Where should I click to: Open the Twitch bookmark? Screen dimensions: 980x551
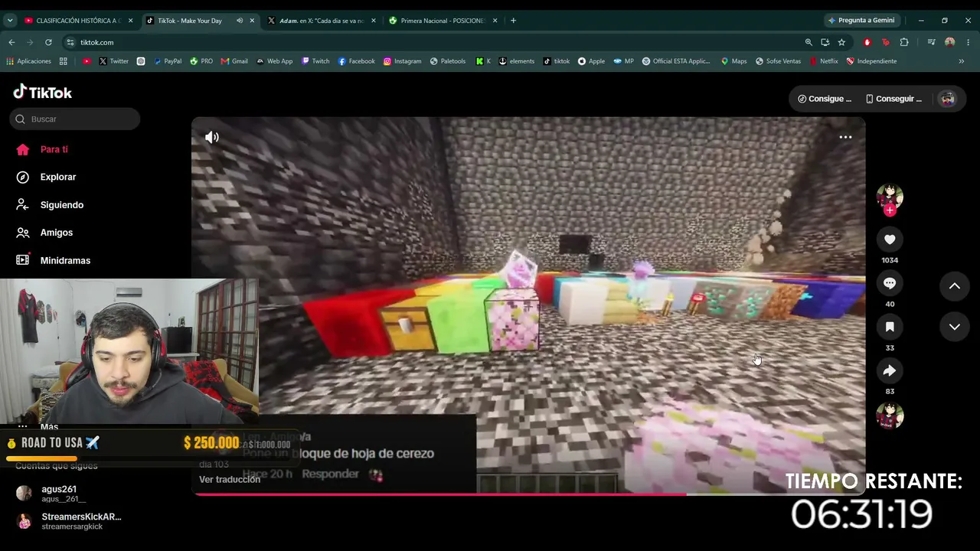tap(315, 61)
